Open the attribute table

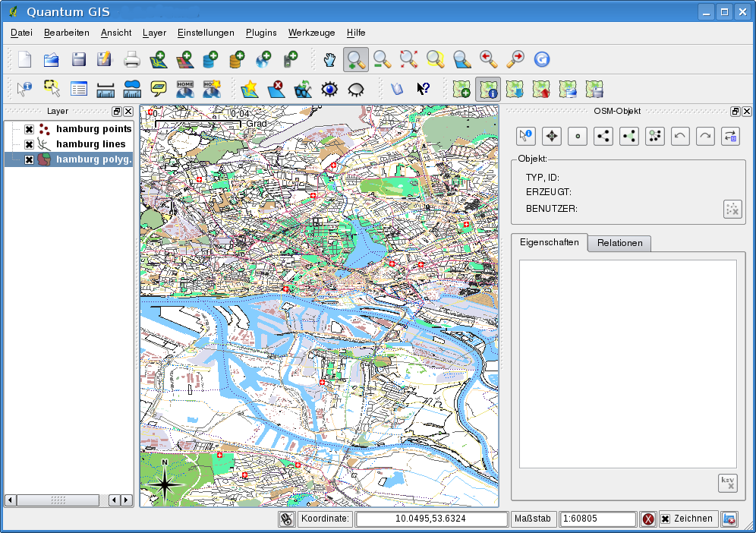tap(79, 89)
